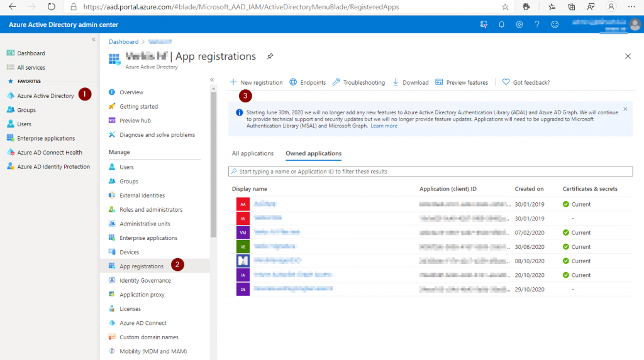Screen dimensions: 644x360
Task: Open Roles and administrators
Action: click(151, 209)
